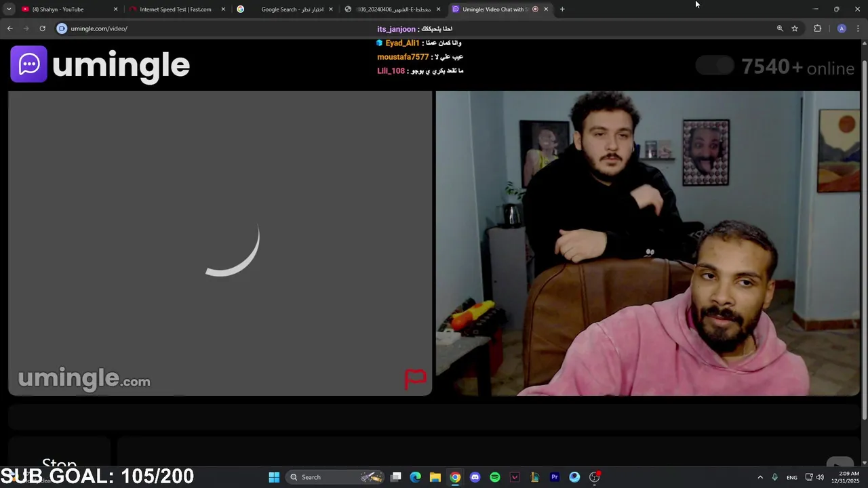
Task: Open League of Legends from the taskbar
Action: pyautogui.click(x=534, y=477)
